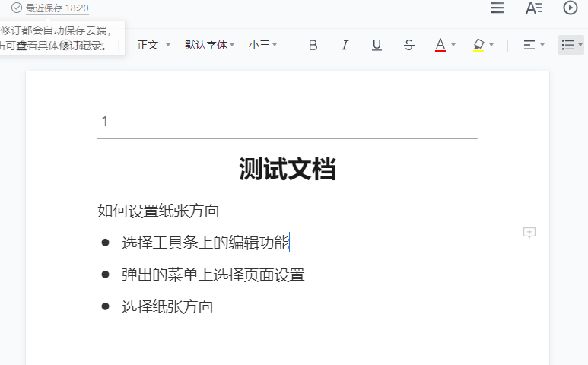Click the red font color A icon
Image resolution: width=588 pixels, height=365 pixels.
[440, 45]
